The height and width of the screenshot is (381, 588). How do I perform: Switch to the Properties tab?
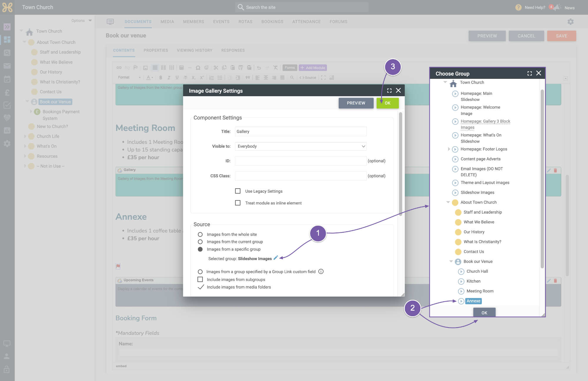[x=156, y=50]
